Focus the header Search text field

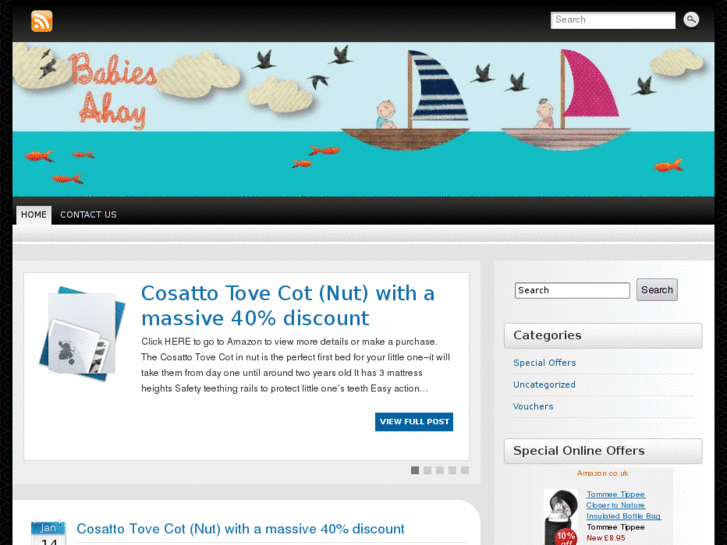coord(613,20)
